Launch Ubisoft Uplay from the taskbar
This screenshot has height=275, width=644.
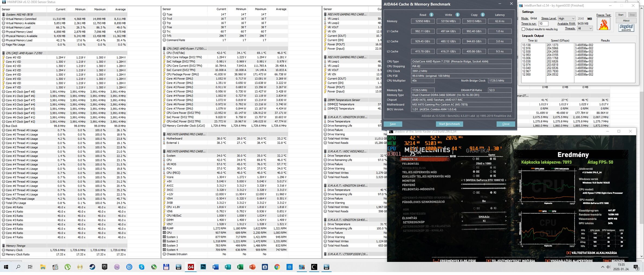click(x=129, y=267)
